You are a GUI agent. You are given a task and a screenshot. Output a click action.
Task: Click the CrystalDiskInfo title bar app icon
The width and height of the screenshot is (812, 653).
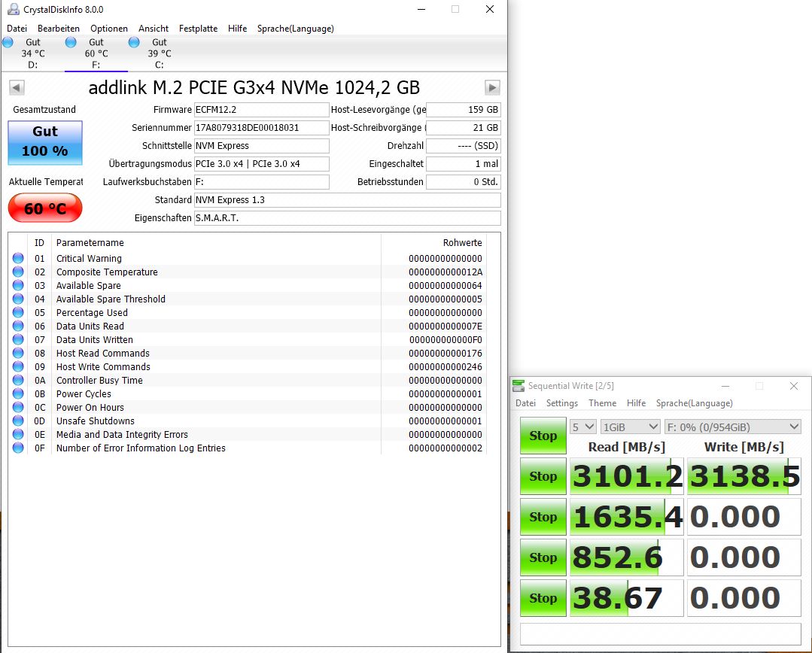[13, 9]
